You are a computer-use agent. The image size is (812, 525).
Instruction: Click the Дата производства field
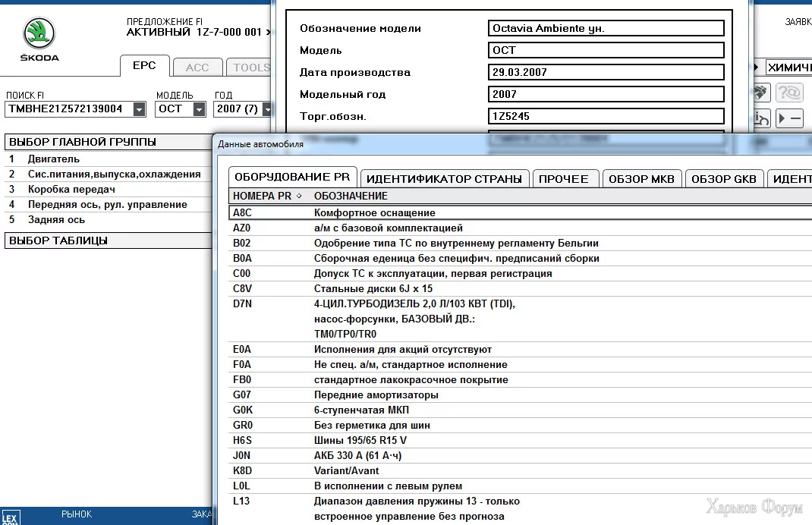[606, 73]
